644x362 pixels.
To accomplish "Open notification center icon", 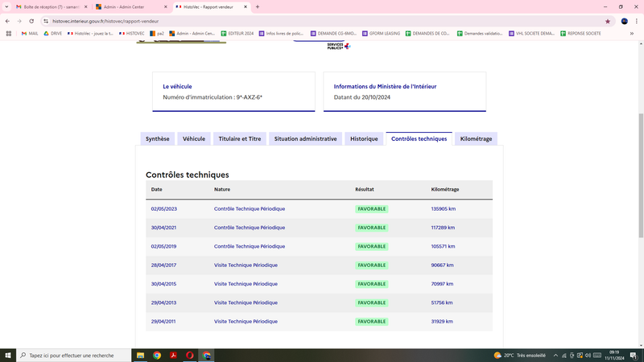I will pyautogui.click(x=634, y=356).
